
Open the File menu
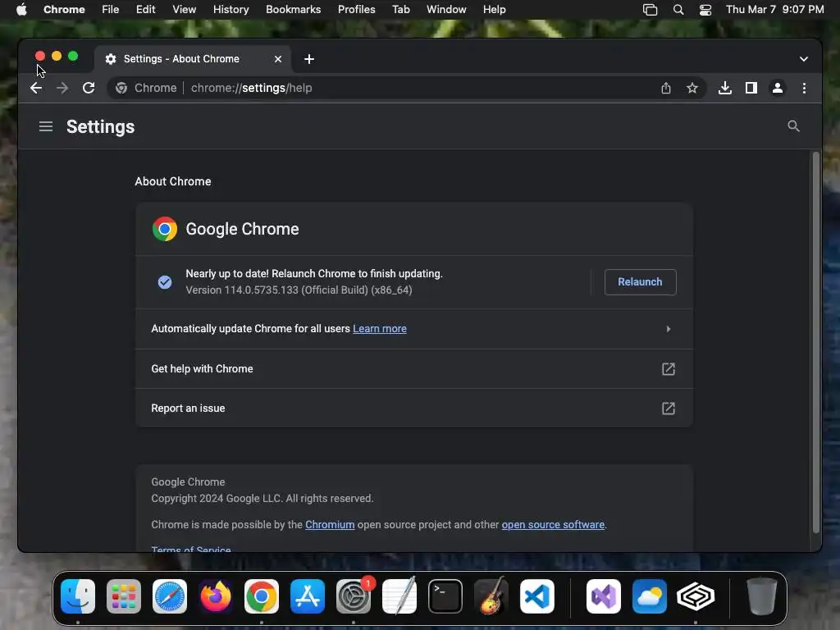[x=111, y=10]
